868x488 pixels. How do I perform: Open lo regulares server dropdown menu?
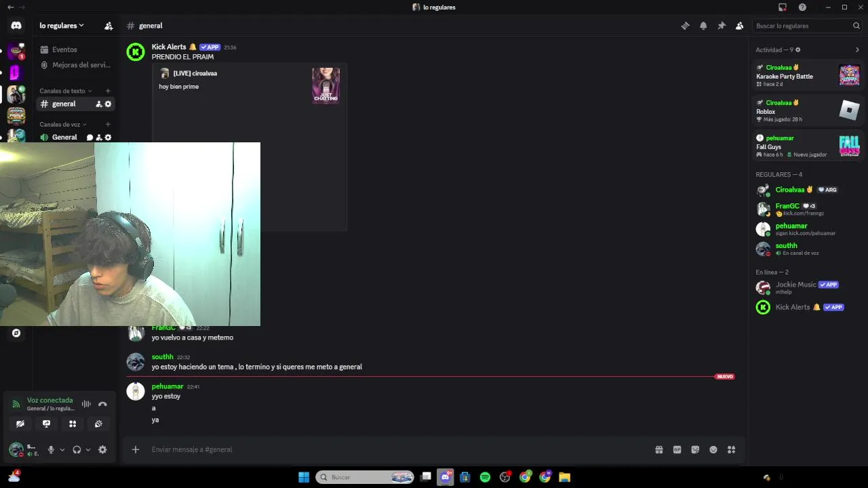pos(62,26)
